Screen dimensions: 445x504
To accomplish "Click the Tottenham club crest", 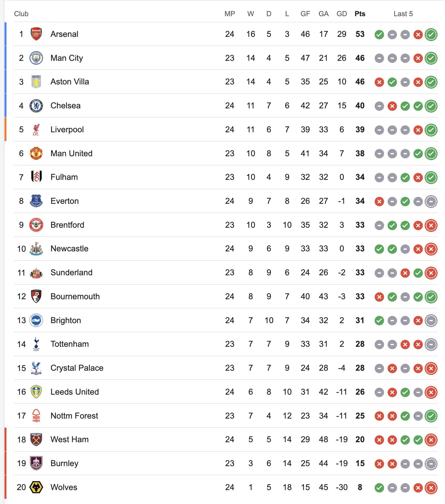I will (x=36, y=344).
